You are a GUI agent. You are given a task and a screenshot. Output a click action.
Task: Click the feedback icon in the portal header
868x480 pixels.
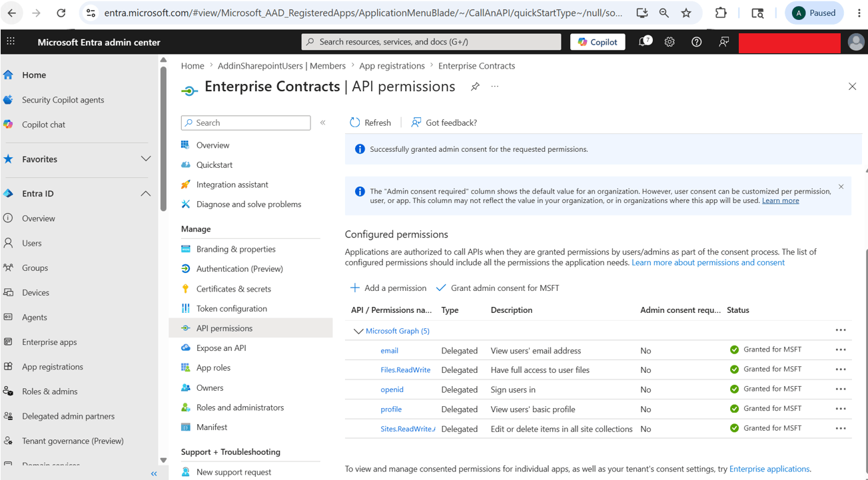tap(723, 42)
